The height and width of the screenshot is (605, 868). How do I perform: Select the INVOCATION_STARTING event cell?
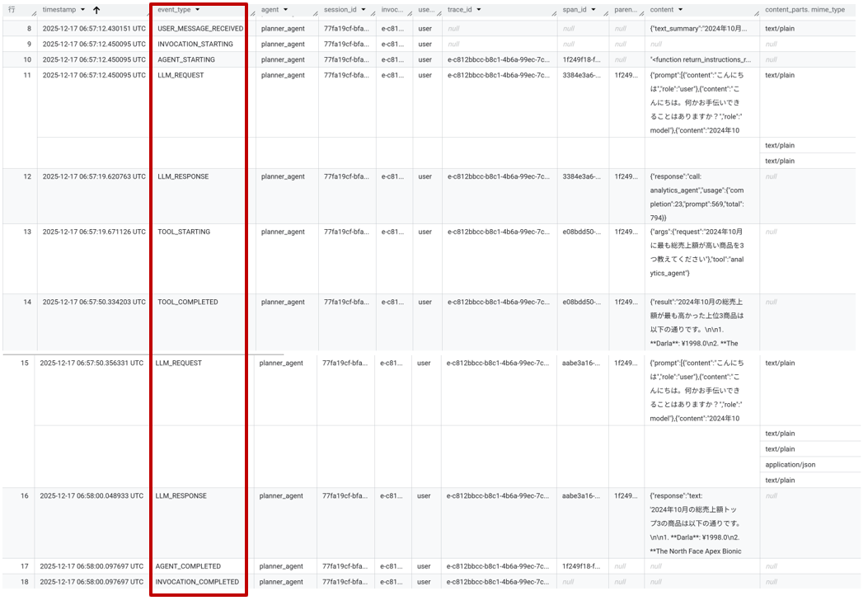pyautogui.click(x=195, y=45)
